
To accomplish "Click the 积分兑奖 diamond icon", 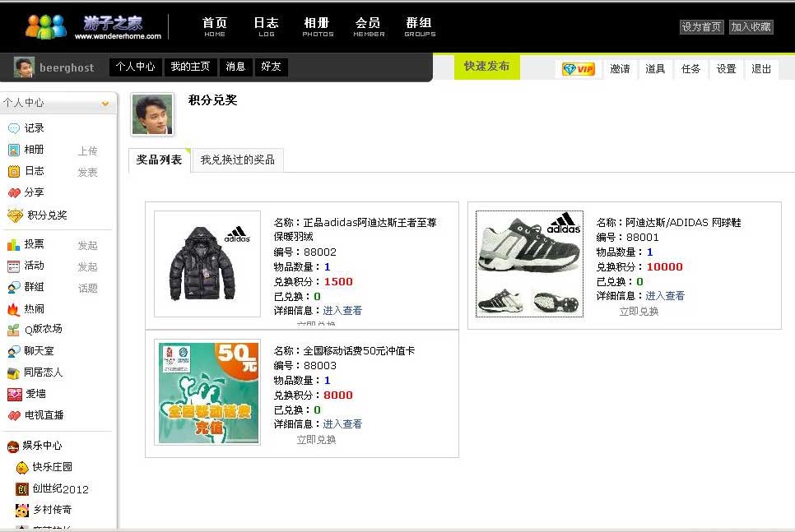I will point(15,215).
